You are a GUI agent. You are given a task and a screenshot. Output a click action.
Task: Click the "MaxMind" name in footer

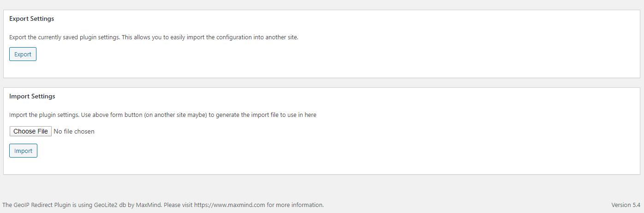[x=149, y=205]
